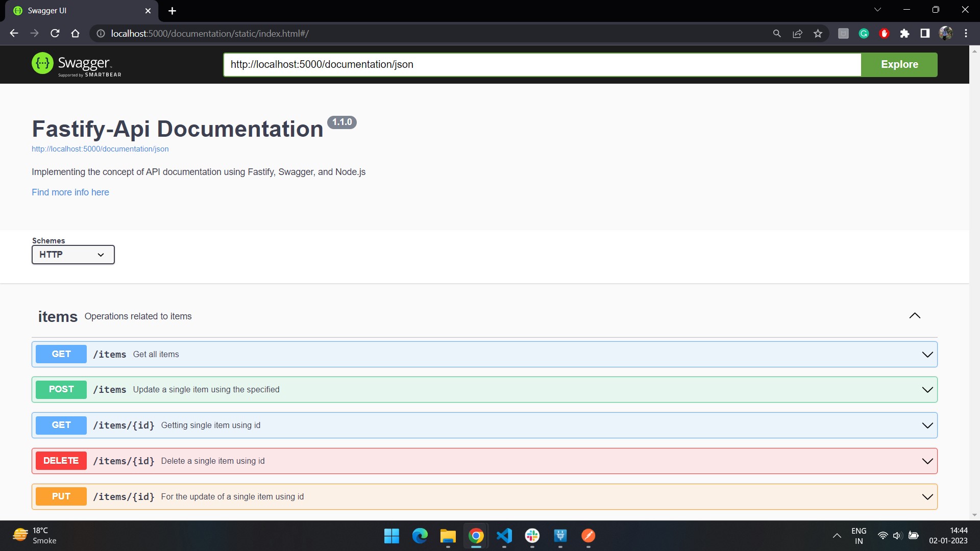Click the share page icon
980x551 pixels.
(x=797, y=34)
